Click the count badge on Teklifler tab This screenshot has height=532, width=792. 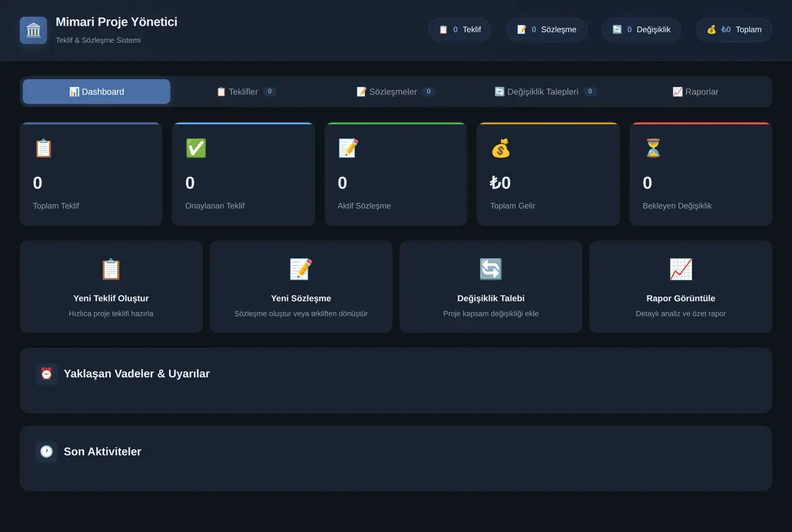(x=270, y=92)
